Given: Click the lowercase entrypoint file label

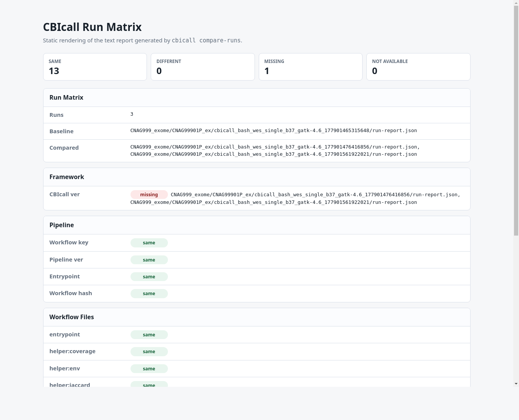Looking at the screenshot, I should coord(65,334).
